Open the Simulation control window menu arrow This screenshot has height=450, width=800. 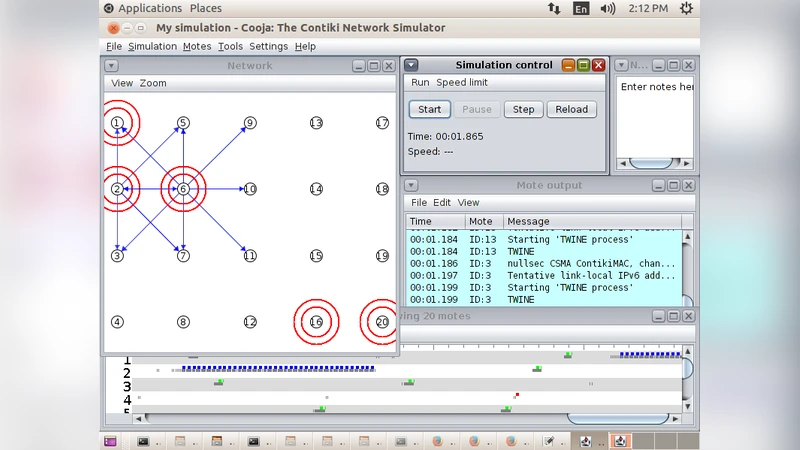(x=411, y=65)
